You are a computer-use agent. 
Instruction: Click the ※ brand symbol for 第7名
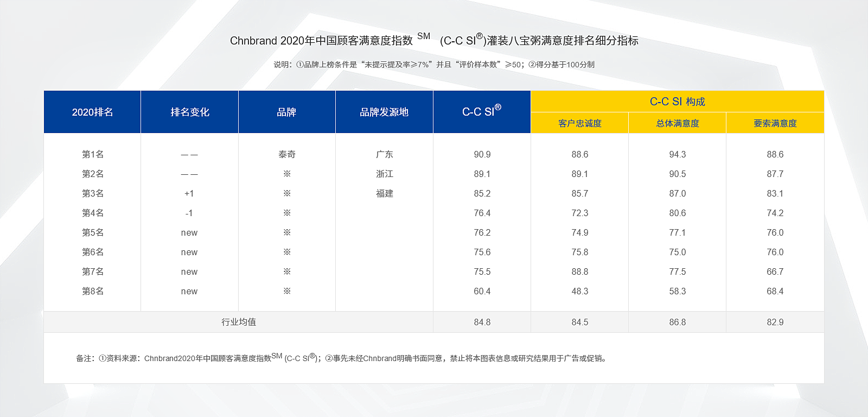click(x=287, y=271)
